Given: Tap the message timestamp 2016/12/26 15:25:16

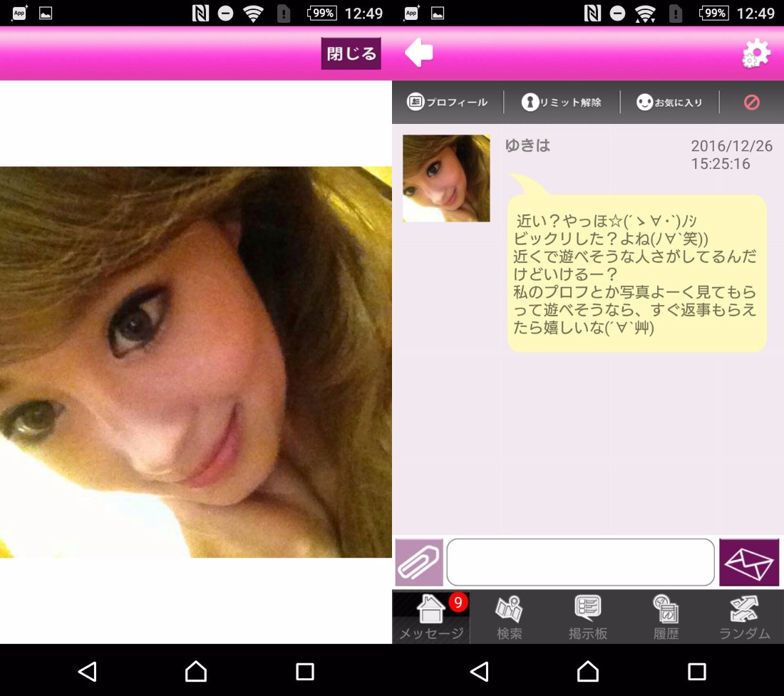Looking at the screenshot, I should point(731,155).
